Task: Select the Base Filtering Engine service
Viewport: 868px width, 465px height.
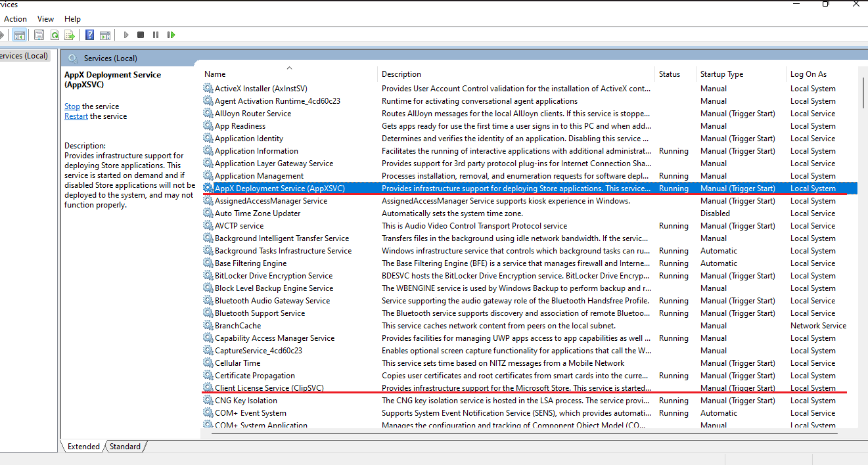Action: point(250,263)
